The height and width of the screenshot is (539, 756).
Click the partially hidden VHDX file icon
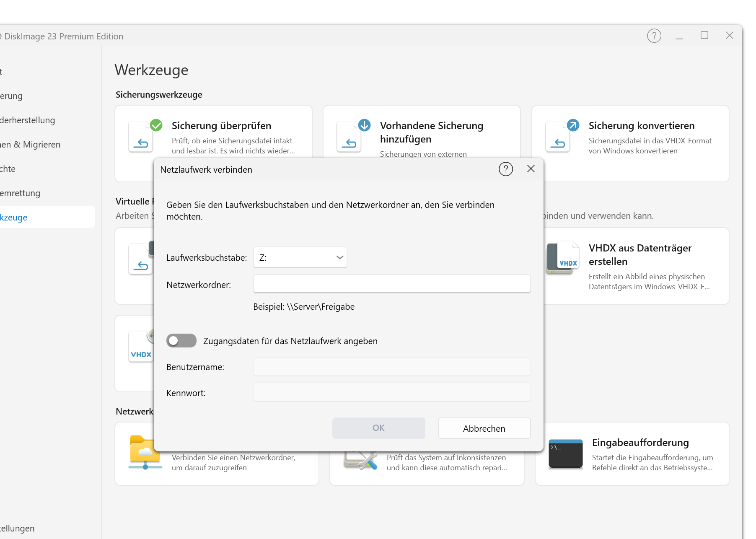pos(141,346)
